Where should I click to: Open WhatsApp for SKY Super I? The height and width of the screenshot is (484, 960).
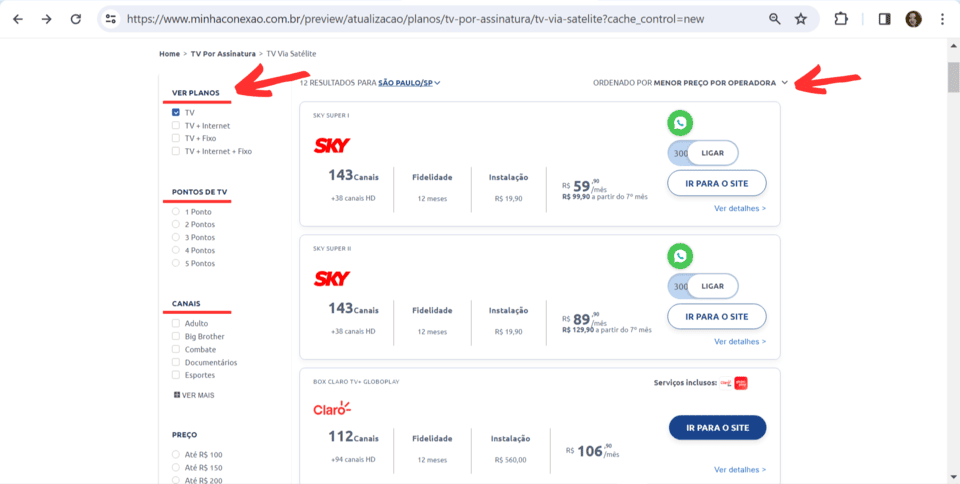pyautogui.click(x=680, y=123)
